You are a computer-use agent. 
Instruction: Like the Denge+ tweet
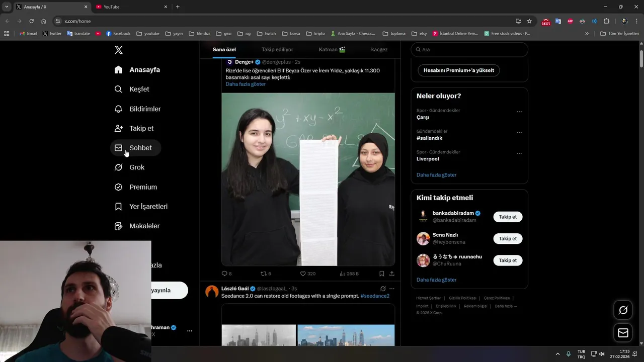coord(308,274)
